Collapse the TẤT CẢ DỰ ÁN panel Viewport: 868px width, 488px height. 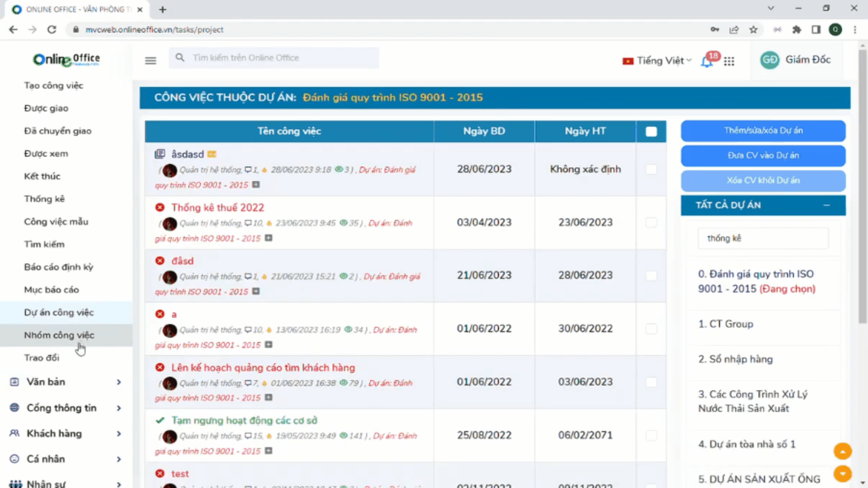coord(826,205)
